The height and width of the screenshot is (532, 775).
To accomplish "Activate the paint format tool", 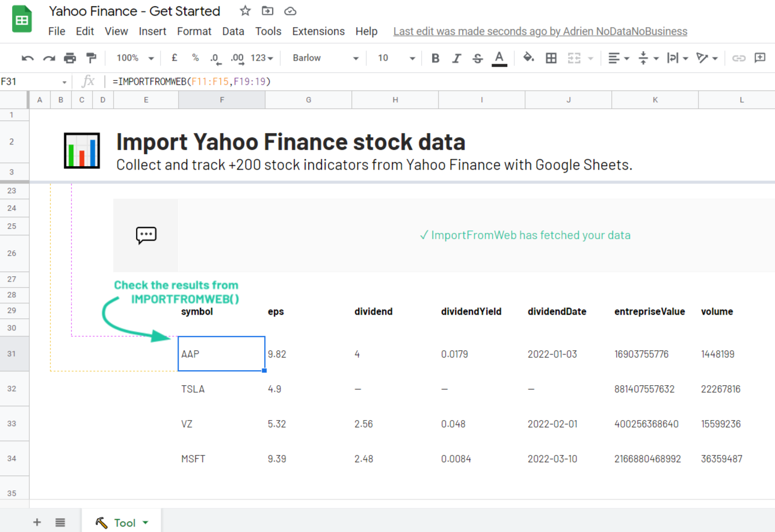I will pyautogui.click(x=91, y=58).
